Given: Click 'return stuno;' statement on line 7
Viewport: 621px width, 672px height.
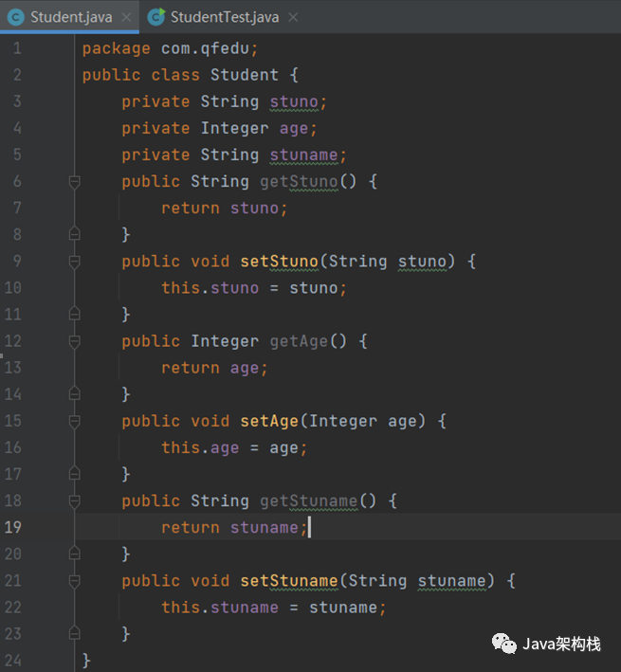Looking at the screenshot, I should 224,209.
